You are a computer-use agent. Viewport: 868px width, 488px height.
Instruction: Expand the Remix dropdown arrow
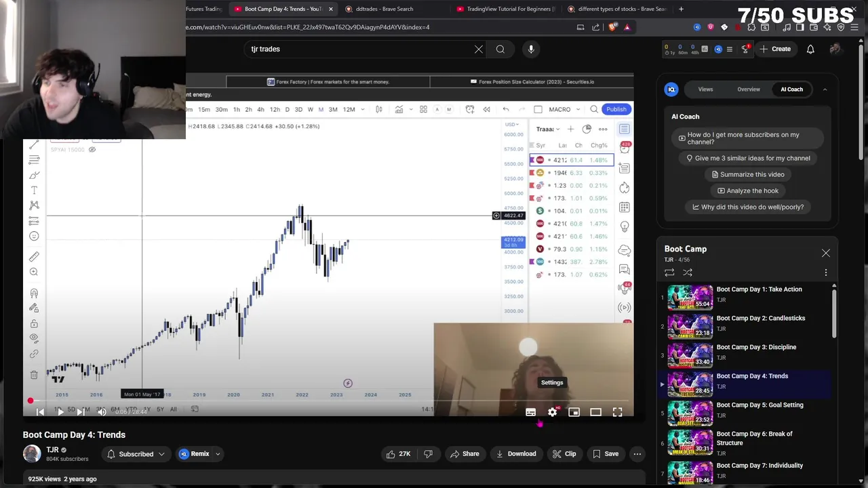click(x=218, y=454)
